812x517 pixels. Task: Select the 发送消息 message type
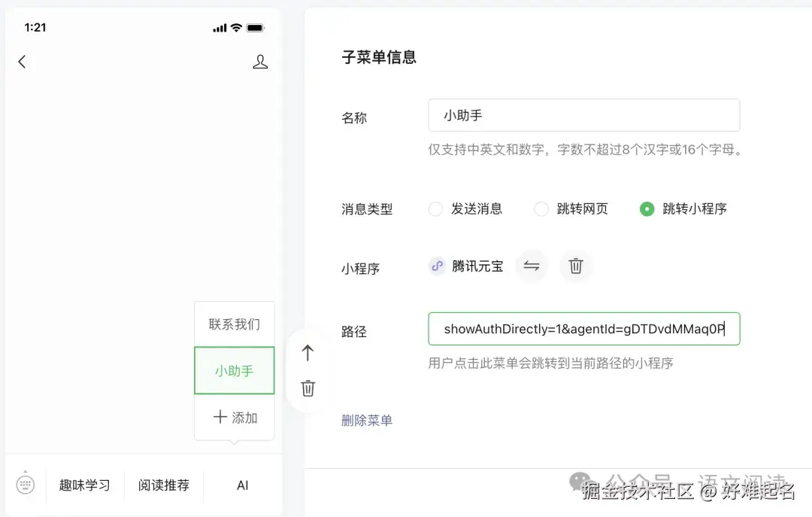(435, 209)
